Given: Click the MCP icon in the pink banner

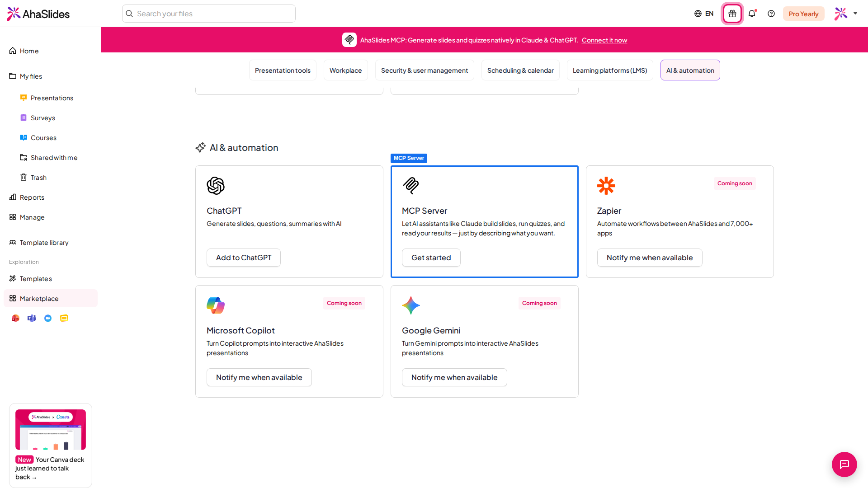Looking at the screenshot, I should pyautogui.click(x=349, y=40).
